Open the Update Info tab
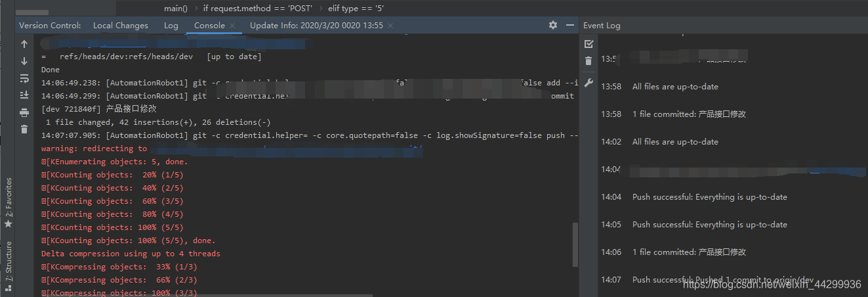Image resolution: width=868 pixels, height=297 pixels. (316, 26)
